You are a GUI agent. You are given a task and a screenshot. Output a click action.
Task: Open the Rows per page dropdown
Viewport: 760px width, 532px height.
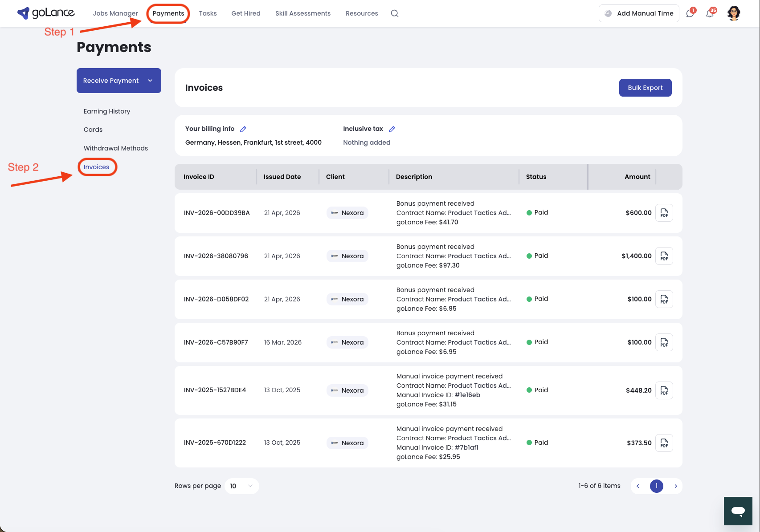tap(242, 486)
